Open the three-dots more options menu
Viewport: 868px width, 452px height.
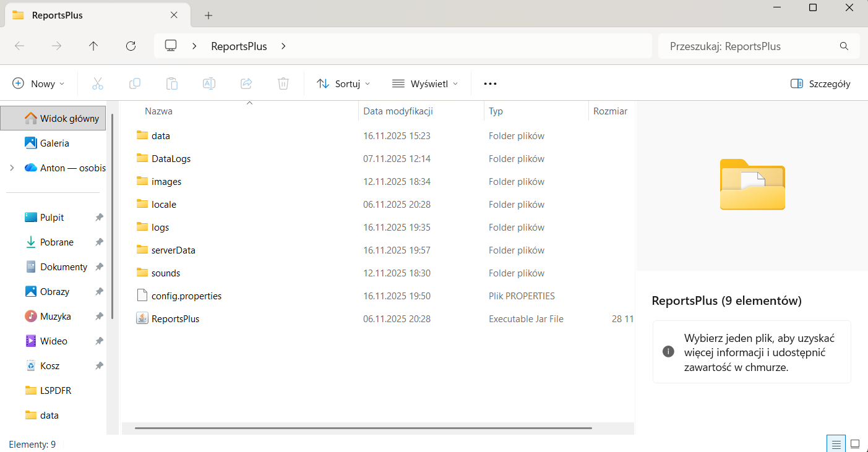point(490,83)
